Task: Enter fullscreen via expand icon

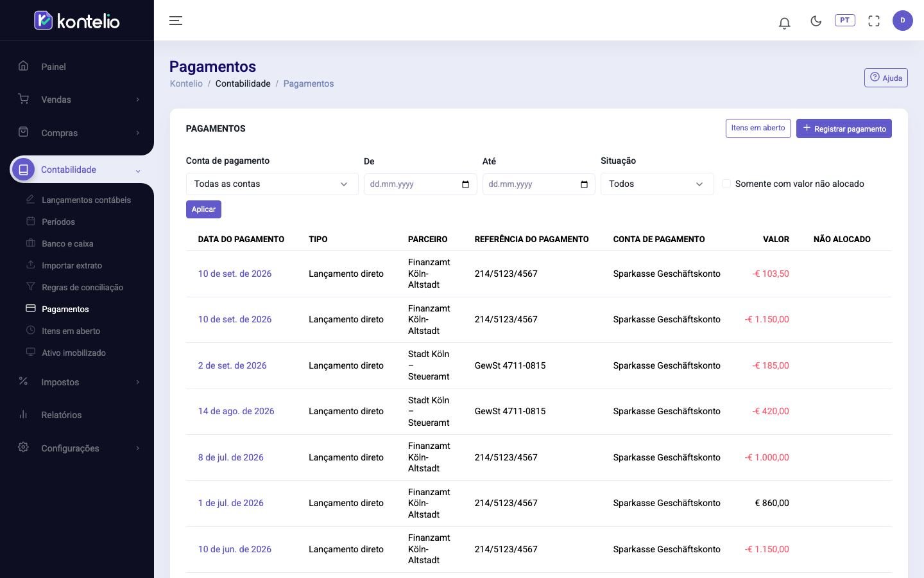Action: pos(874,21)
